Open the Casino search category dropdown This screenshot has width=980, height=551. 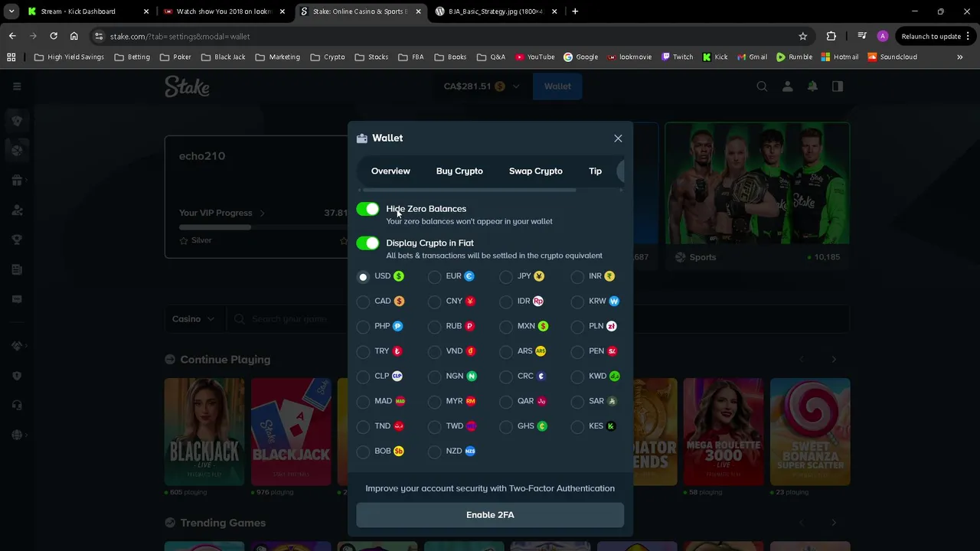pyautogui.click(x=193, y=319)
